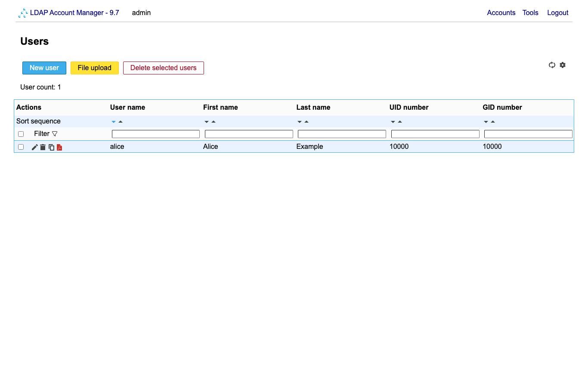
Task: Focus the UID number filter field
Action: point(435,134)
